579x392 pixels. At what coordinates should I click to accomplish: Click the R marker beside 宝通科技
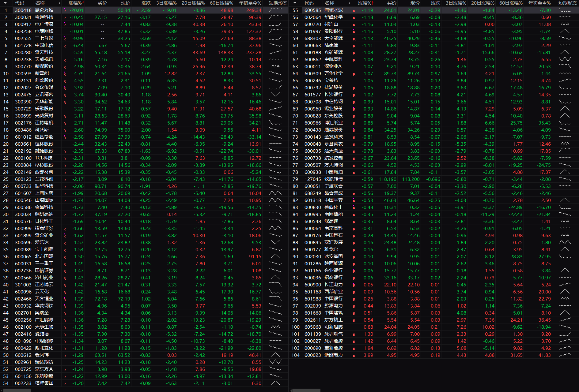pos(65,18)
